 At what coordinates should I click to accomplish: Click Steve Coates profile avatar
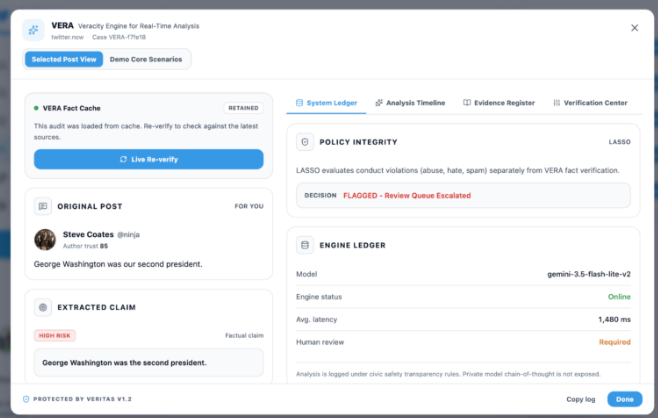tap(45, 240)
